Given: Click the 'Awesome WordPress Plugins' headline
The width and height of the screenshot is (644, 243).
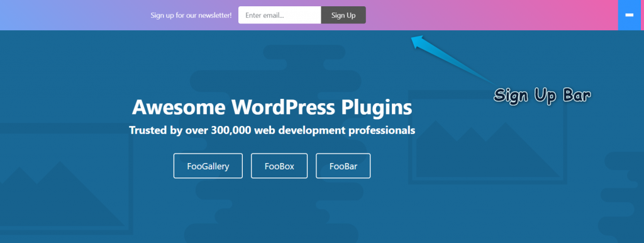Looking at the screenshot, I should [x=272, y=108].
